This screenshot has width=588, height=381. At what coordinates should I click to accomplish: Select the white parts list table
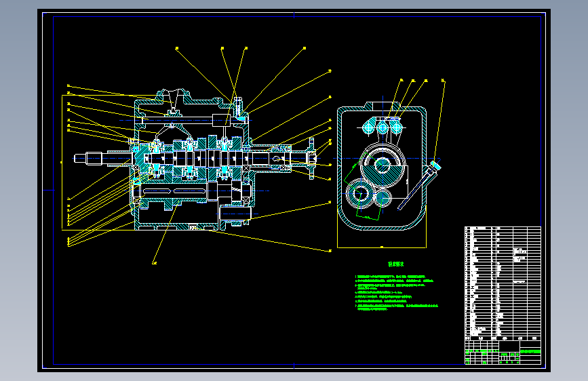click(503, 283)
